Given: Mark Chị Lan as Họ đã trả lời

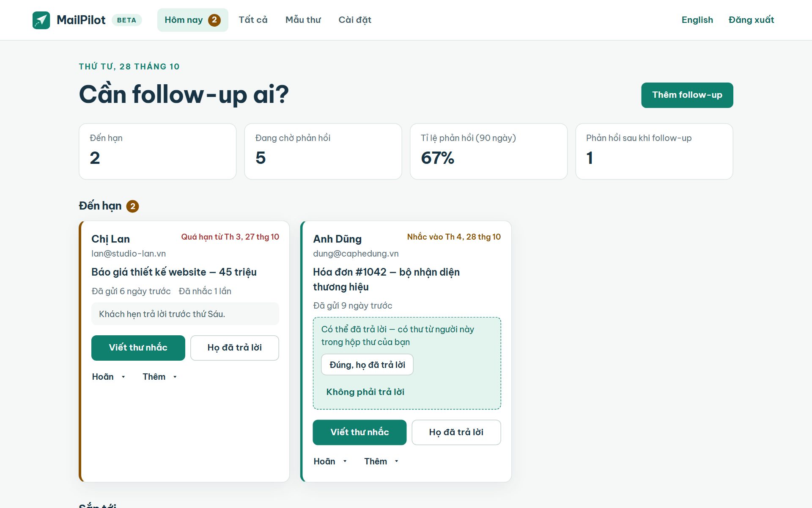Looking at the screenshot, I should (x=234, y=348).
